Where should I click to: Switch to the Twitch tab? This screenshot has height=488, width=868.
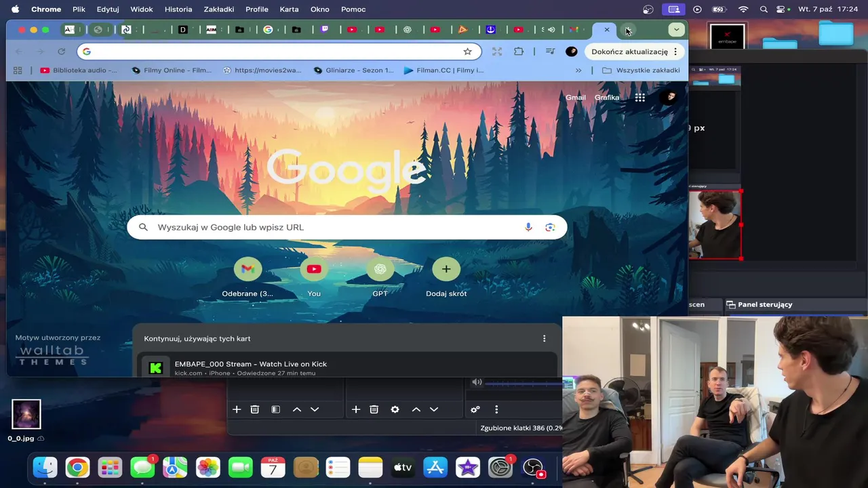tap(325, 30)
